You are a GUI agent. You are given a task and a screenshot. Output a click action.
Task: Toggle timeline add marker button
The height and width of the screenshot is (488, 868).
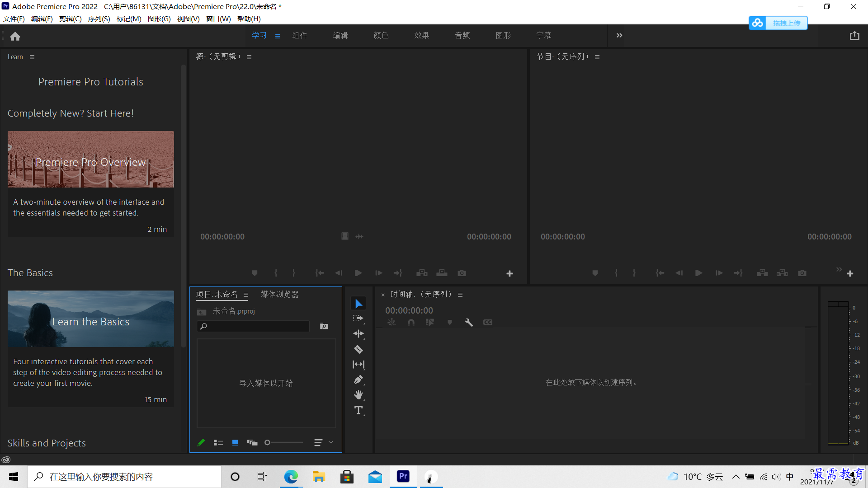(449, 322)
